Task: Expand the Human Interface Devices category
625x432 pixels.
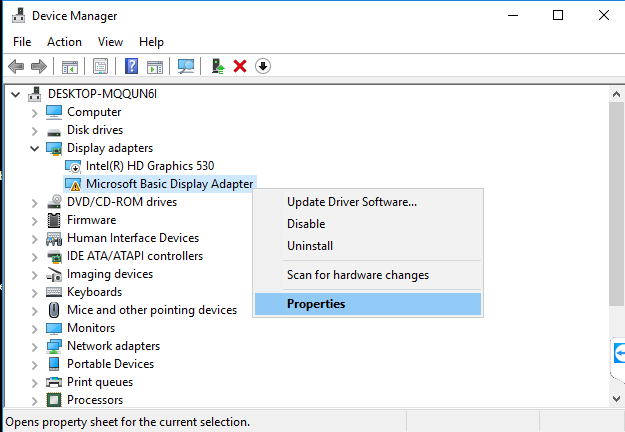Action: click(35, 239)
